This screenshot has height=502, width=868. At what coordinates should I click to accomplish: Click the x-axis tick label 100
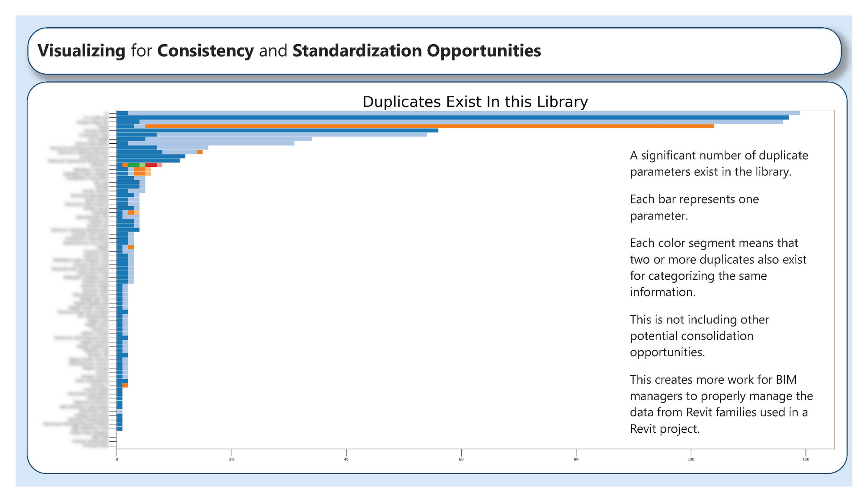click(691, 459)
